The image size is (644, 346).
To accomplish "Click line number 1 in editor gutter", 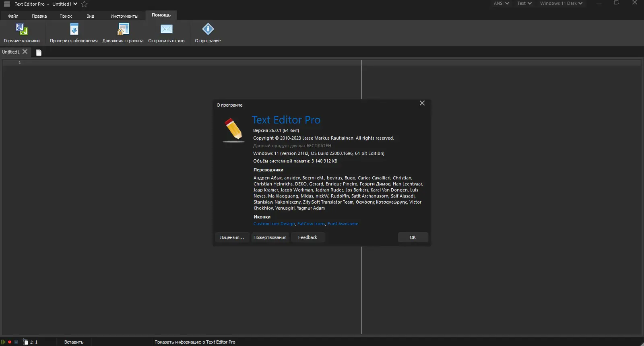I will click(x=19, y=63).
